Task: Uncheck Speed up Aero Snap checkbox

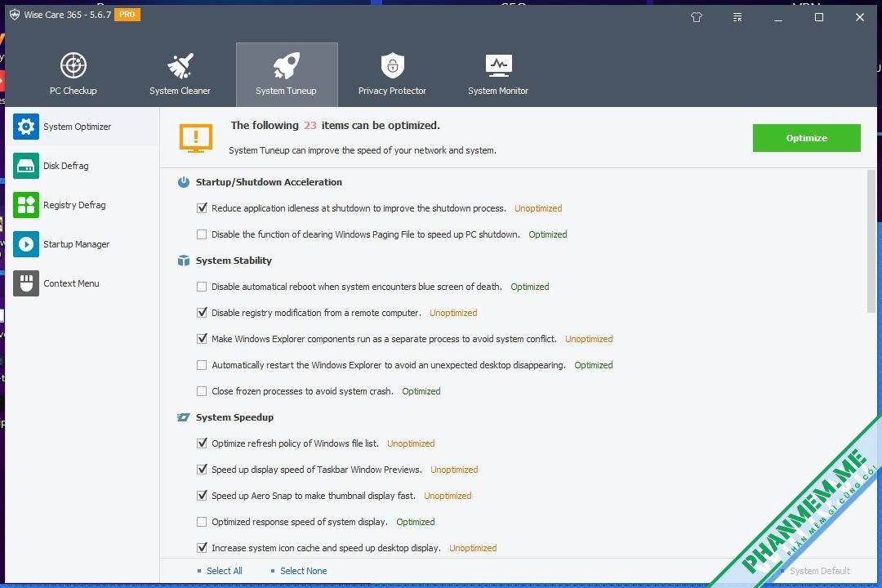Action: (x=202, y=496)
